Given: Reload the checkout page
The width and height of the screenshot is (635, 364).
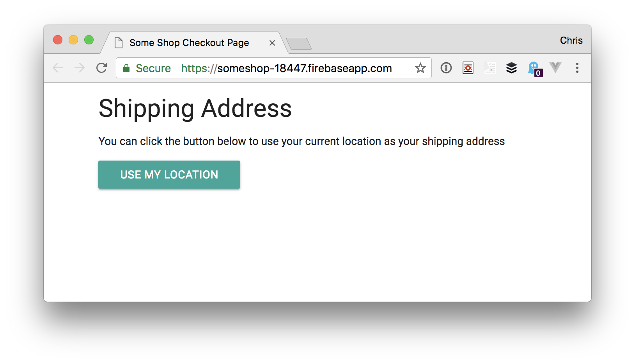Looking at the screenshot, I should tap(102, 68).
